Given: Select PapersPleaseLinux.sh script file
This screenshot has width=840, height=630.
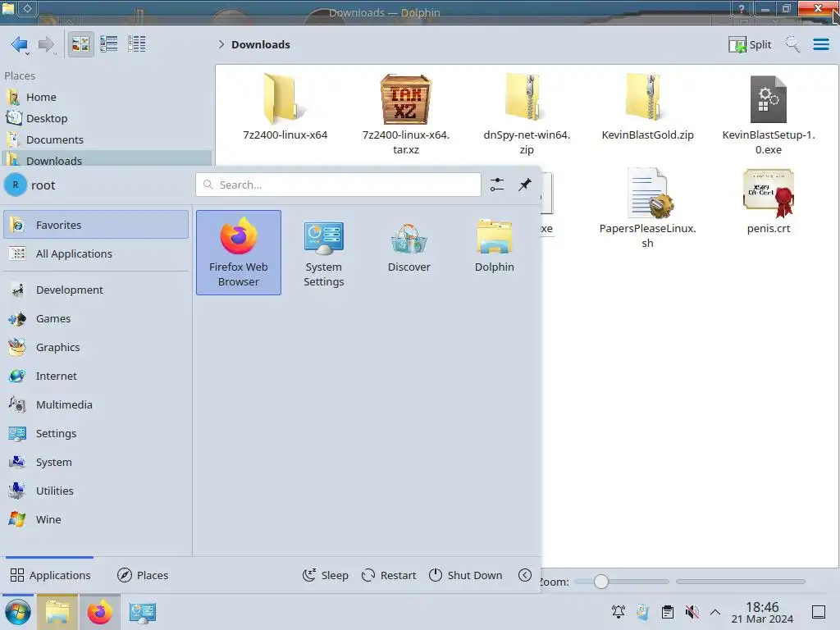Looking at the screenshot, I should coord(647,208).
